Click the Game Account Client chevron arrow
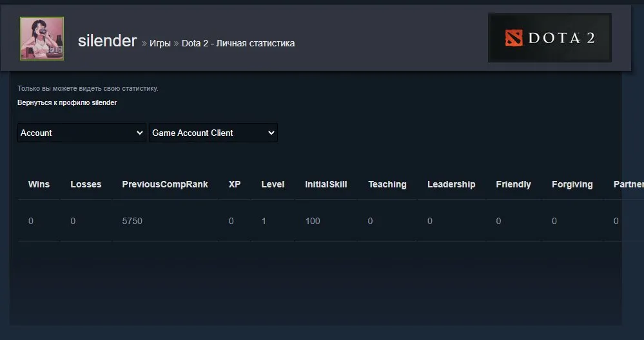 tap(271, 133)
